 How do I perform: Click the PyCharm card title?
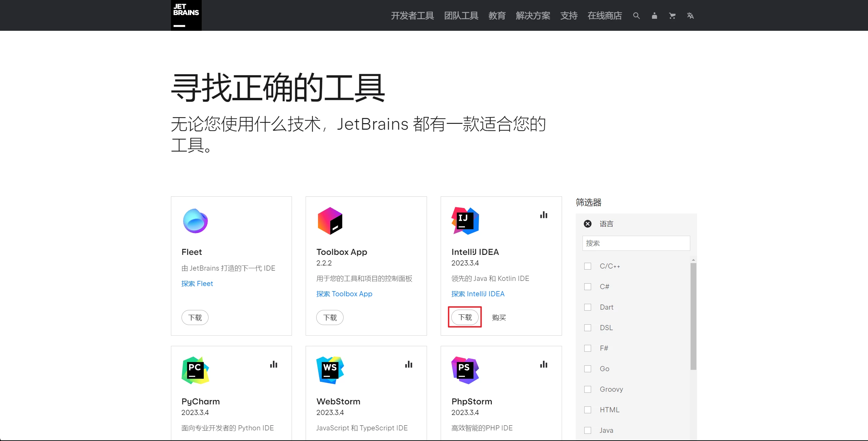click(x=201, y=402)
